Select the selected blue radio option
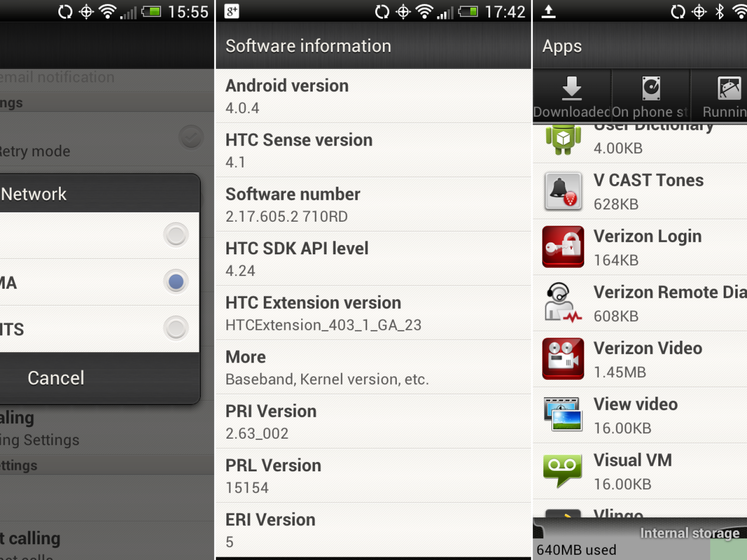This screenshot has width=747, height=560. pos(176,282)
